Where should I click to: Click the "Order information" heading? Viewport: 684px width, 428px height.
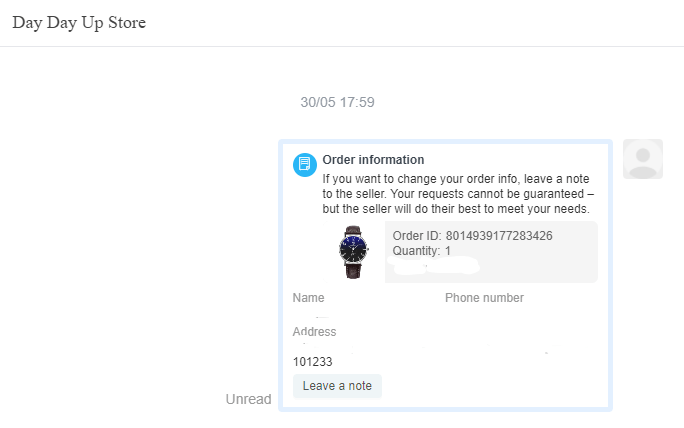click(373, 160)
